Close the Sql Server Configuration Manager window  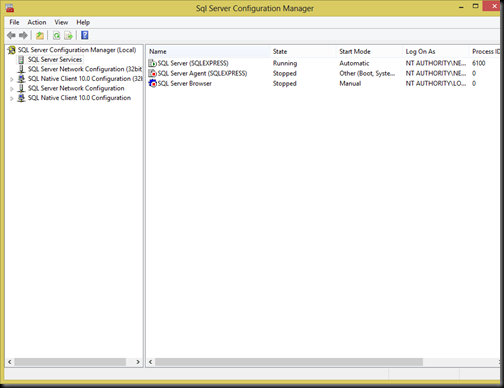[x=494, y=6]
